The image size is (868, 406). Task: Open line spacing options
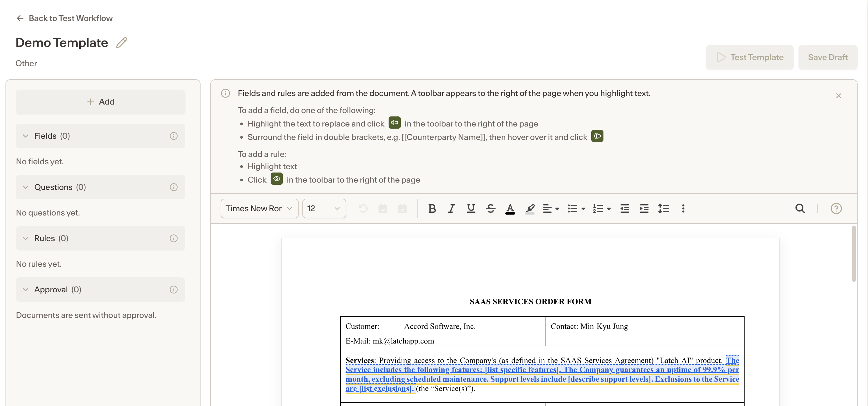point(664,208)
